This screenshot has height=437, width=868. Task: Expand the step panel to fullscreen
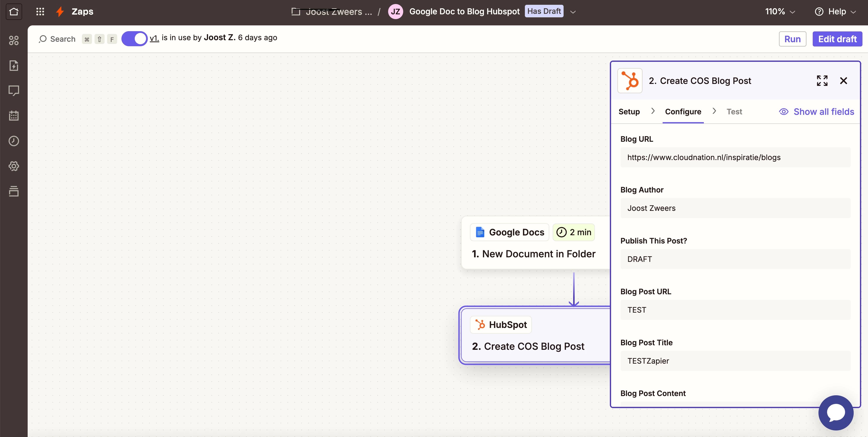pos(822,81)
